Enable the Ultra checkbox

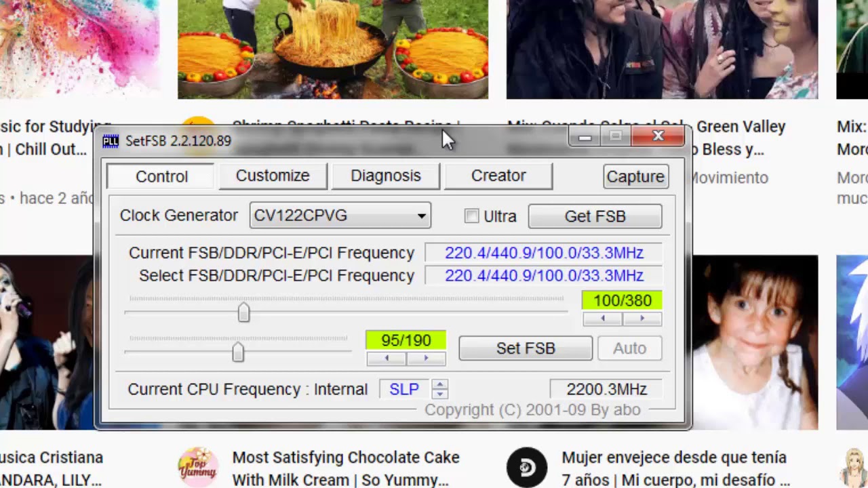[471, 216]
